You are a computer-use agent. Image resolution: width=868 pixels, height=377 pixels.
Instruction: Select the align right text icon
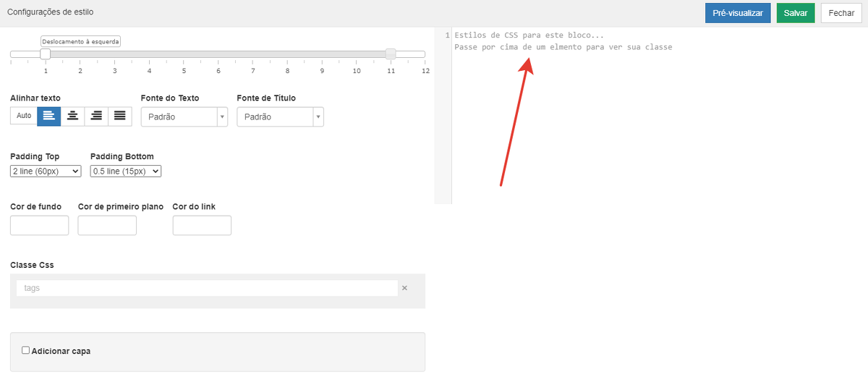coord(96,116)
